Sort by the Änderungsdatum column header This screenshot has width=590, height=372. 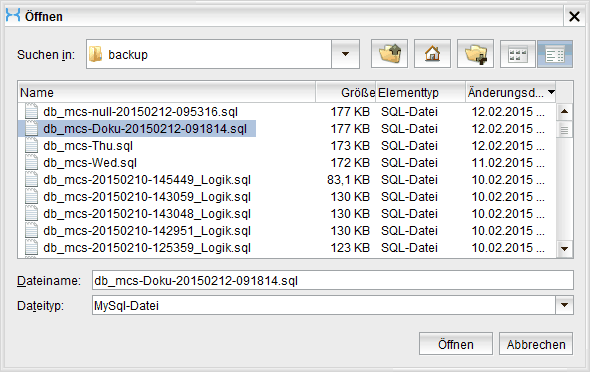(511, 93)
